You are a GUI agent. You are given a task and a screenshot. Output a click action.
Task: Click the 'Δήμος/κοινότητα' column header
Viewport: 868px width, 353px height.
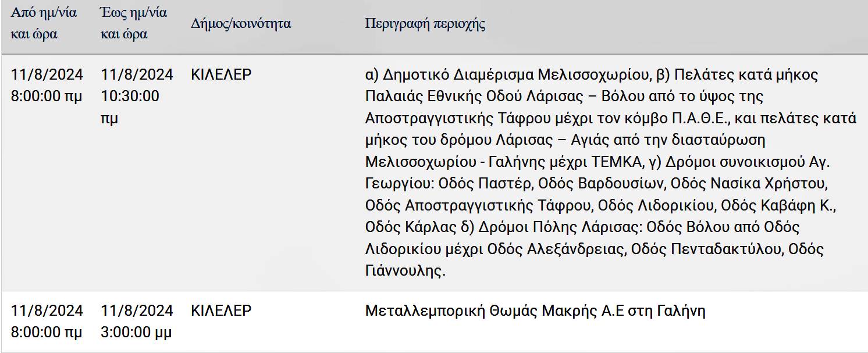[240, 24]
